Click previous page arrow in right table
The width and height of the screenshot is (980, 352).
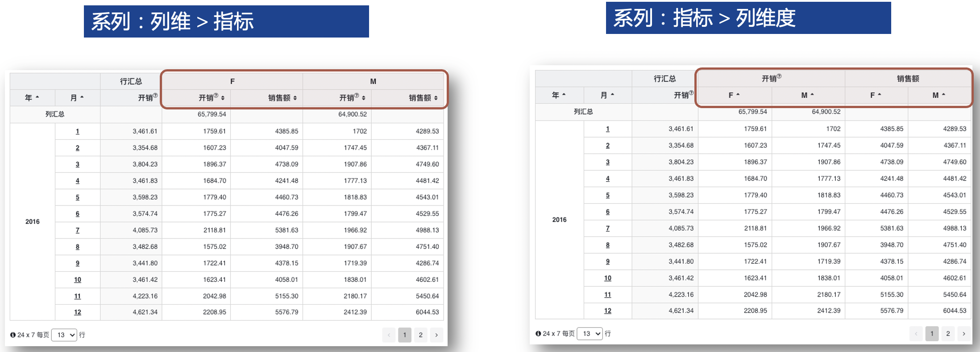click(x=916, y=334)
